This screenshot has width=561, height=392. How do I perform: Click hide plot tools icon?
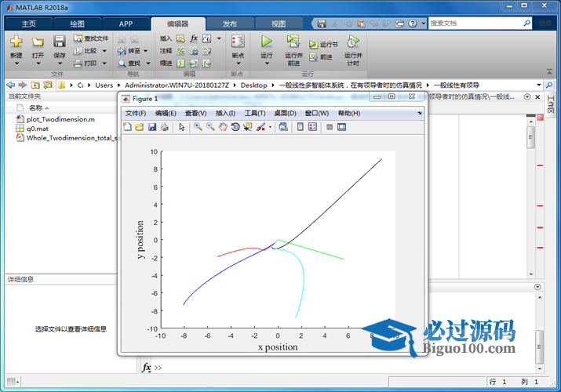(330, 127)
